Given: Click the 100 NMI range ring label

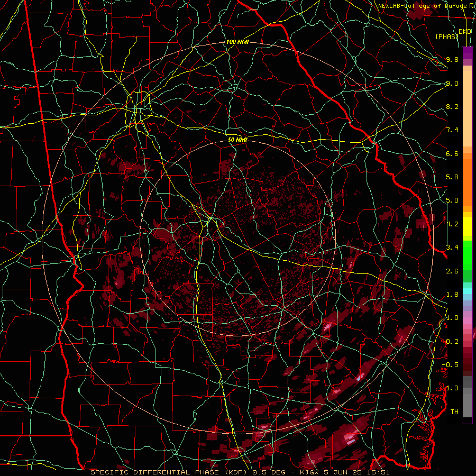Looking at the screenshot, I should [237, 42].
